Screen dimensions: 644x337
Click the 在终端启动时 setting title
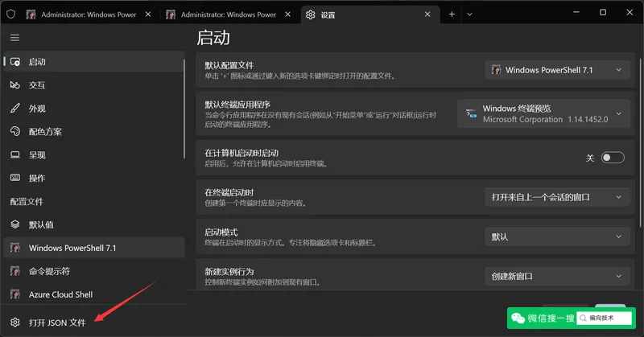(x=229, y=192)
